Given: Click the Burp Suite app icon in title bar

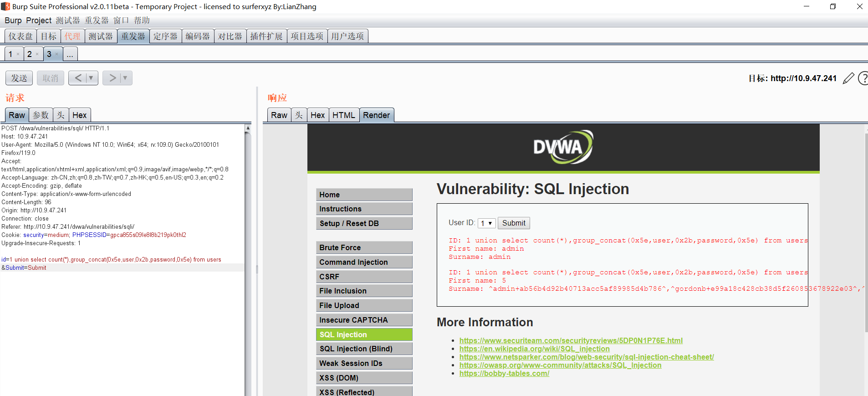Looking at the screenshot, I should 5,6.
